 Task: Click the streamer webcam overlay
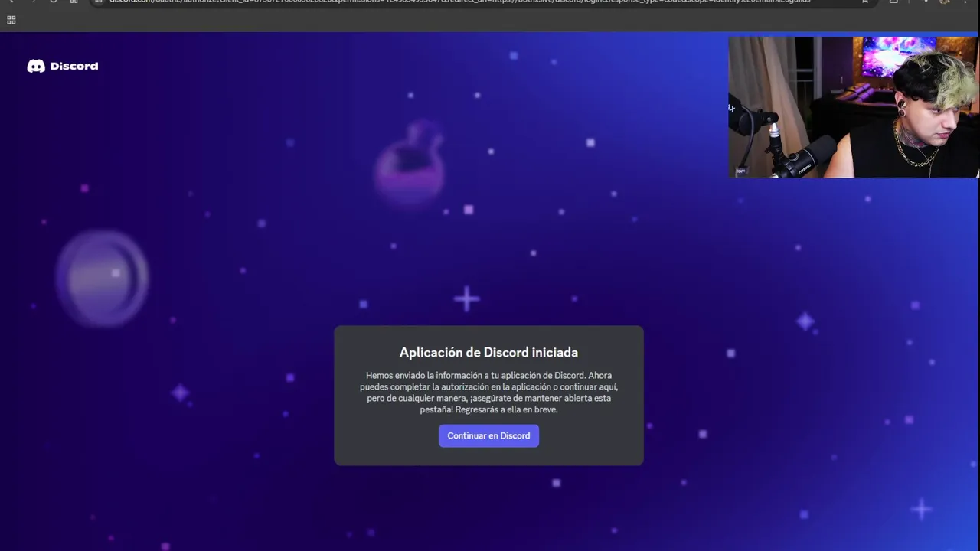click(x=854, y=107)
